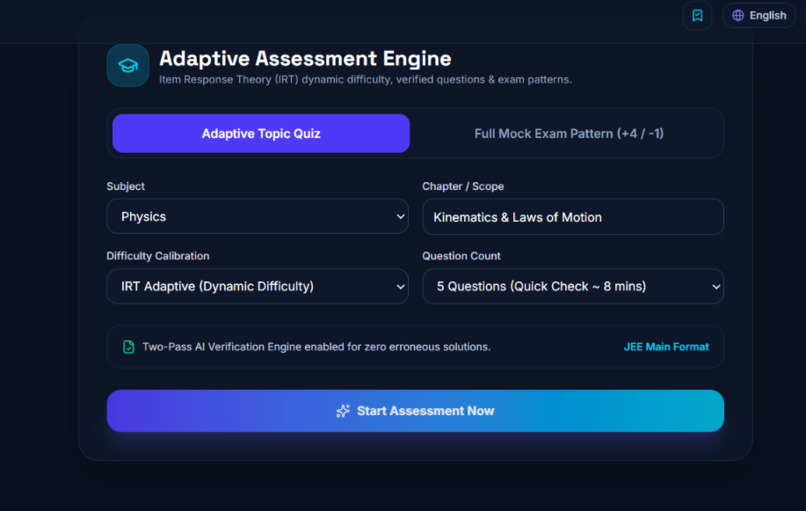The image size is (806, 511).
Task: Click the graduation cap logo icon
Action: coord(128,65)
